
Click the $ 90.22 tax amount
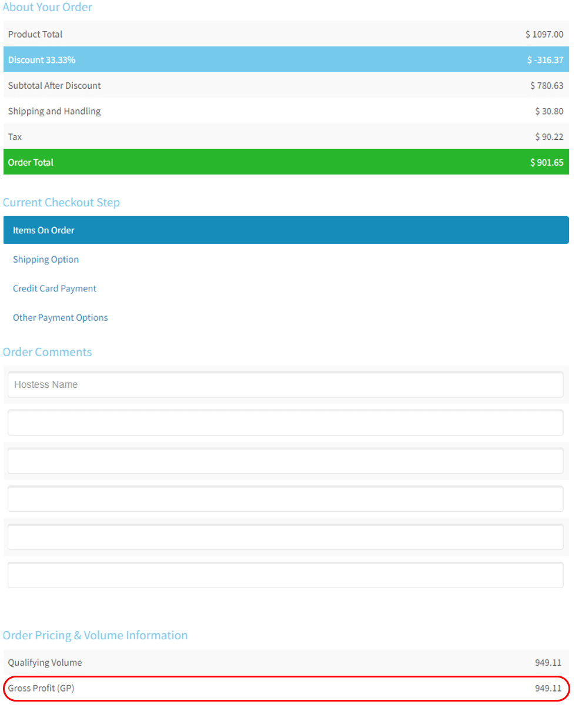(x=549, y=136)
